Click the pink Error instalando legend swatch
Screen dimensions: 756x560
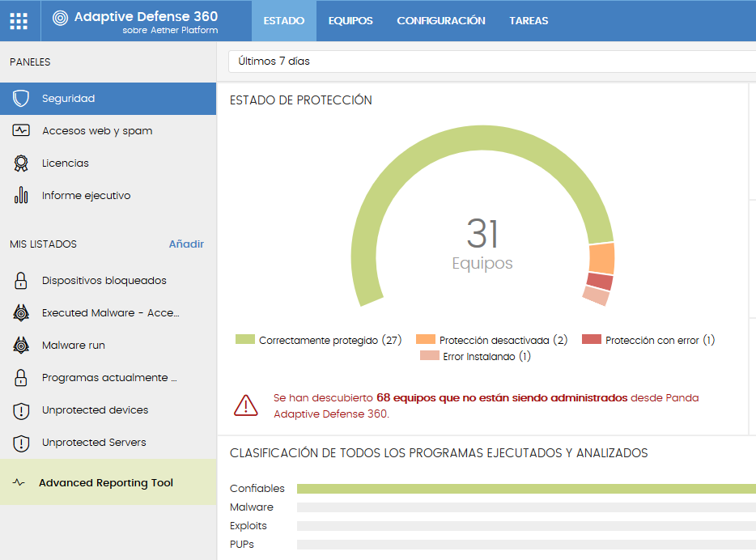[x=430, y=355]
